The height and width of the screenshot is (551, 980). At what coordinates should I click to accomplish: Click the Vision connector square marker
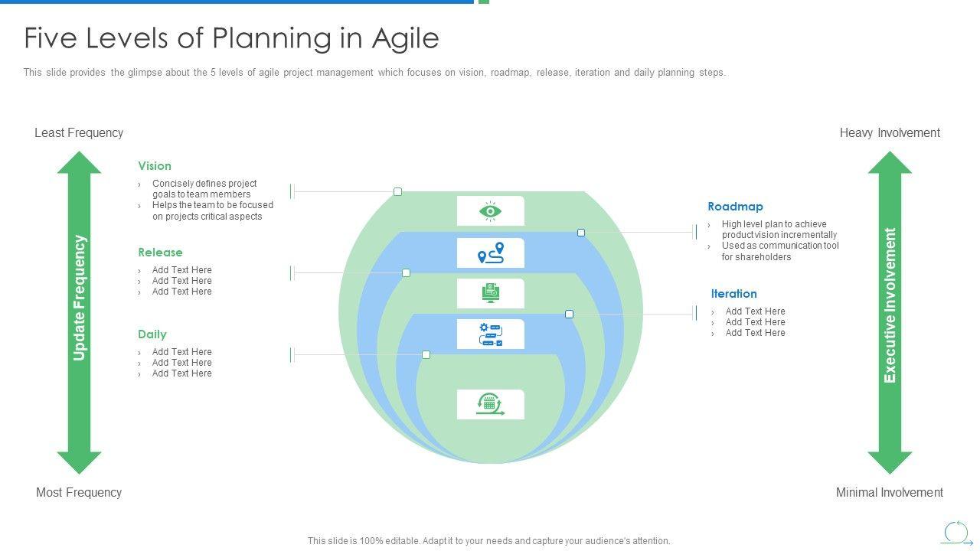click(x=397, y=191)
